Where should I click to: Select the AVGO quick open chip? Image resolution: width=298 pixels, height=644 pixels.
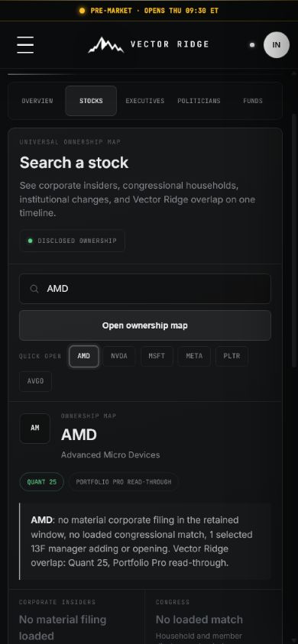point(35,381)
